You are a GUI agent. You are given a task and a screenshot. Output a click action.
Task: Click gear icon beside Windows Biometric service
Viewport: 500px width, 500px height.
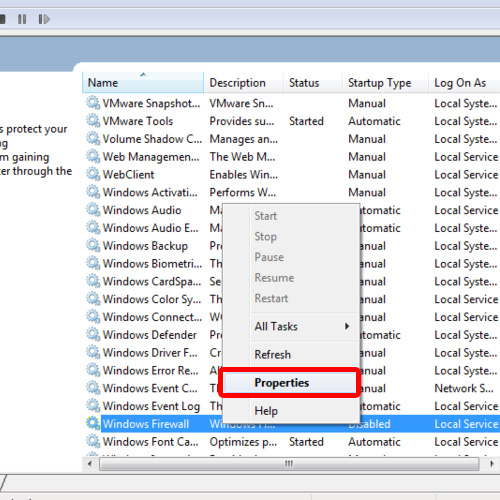click(x=93, y=263)
